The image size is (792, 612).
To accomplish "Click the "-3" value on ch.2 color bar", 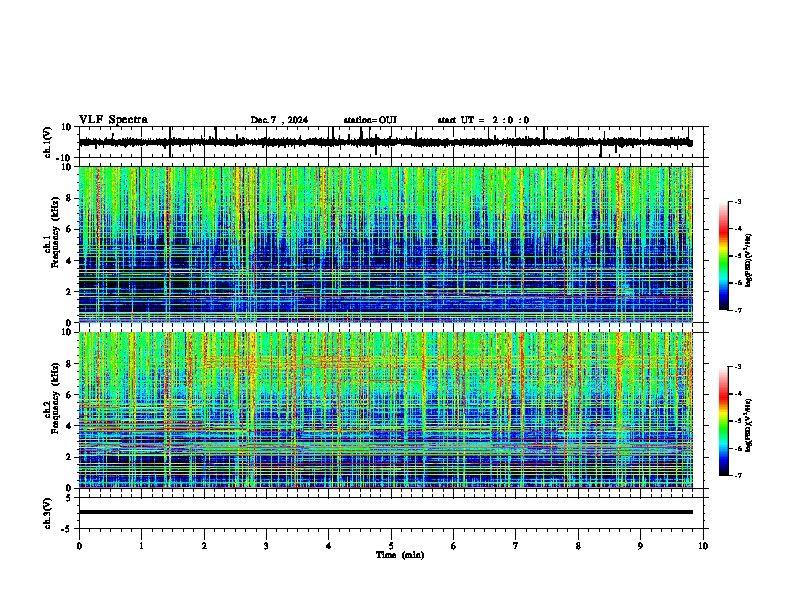I will [738, 367].
